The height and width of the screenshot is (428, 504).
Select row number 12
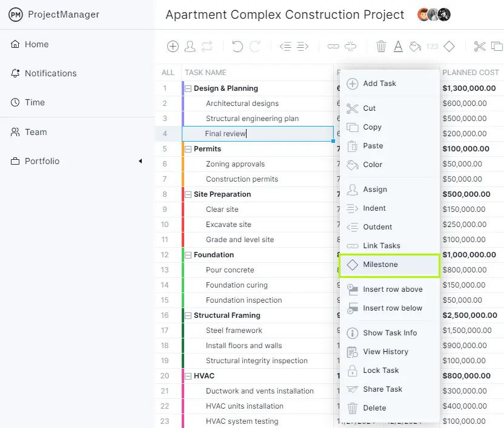pos(165,255)
